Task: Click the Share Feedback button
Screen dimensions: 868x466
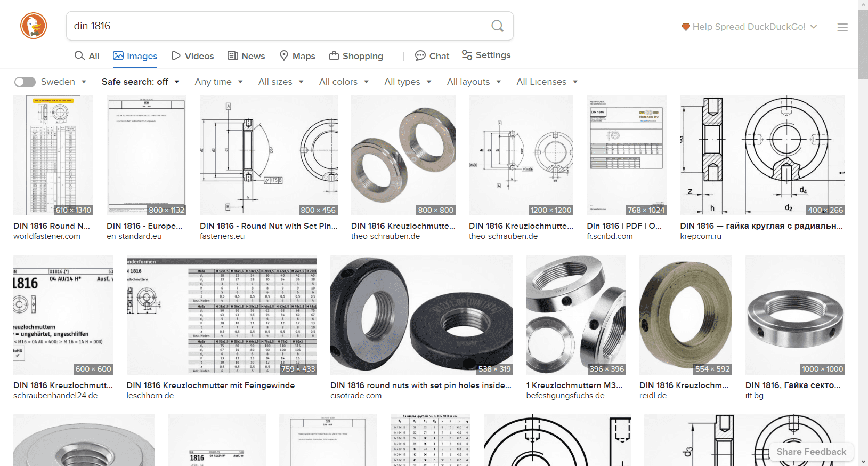Action: [x=811, y=452]
